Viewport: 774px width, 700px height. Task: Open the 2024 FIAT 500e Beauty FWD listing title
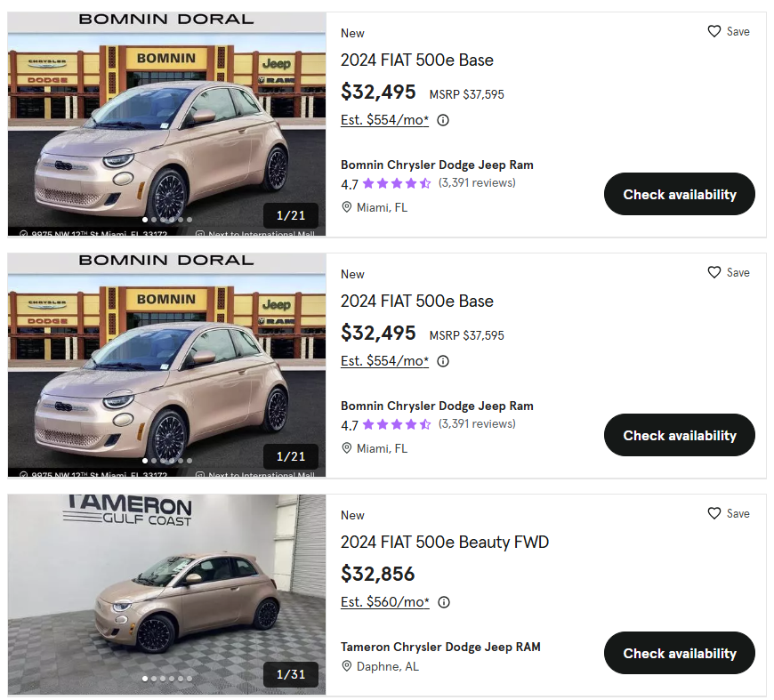coord(444,542)
